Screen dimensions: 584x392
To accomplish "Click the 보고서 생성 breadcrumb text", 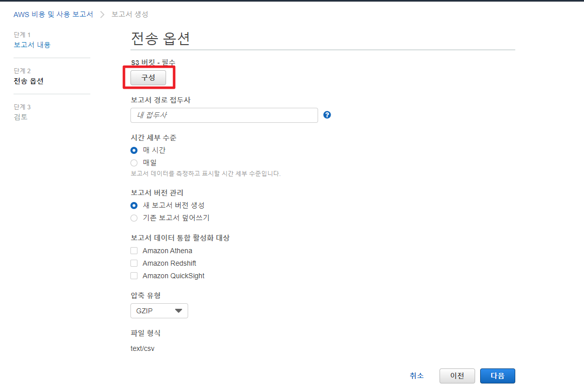I will pos(129,14).
